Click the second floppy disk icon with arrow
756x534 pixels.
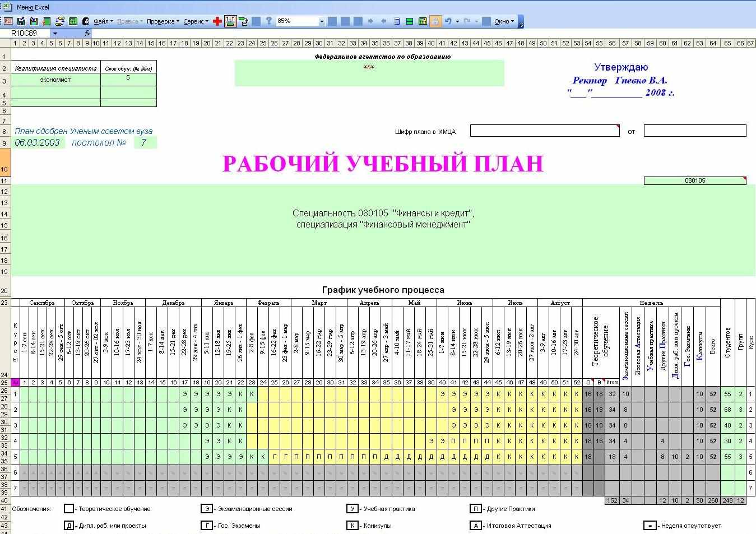(x=34, y=21)
